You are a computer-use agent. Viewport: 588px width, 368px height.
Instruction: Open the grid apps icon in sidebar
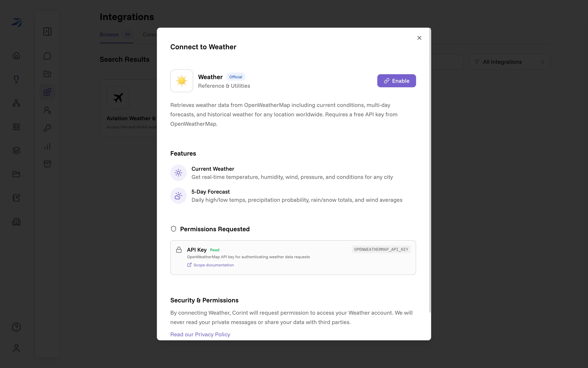(x=16, y=127)
